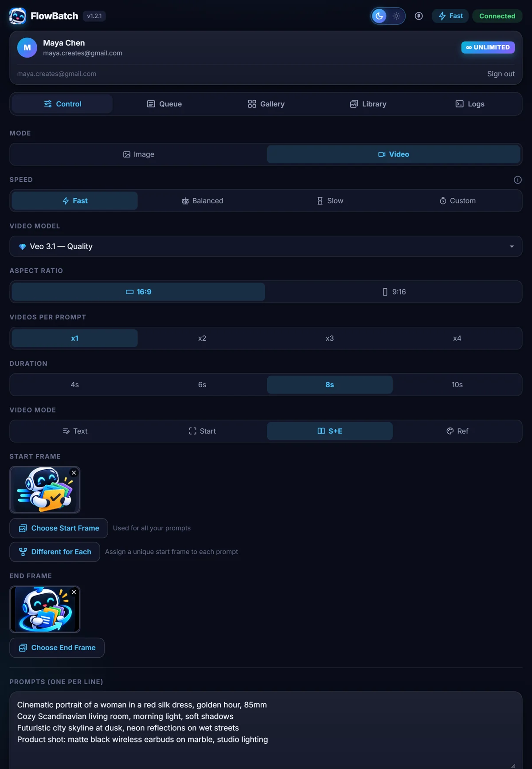The height and width of the screenshot is (769, 532).
Task: Click Maya Chen's avatar circle
Action: point(27,47)
